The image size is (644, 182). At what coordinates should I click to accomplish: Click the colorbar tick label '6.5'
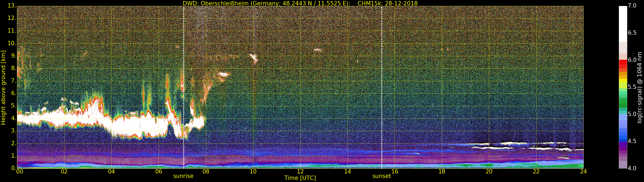[632, 33]
